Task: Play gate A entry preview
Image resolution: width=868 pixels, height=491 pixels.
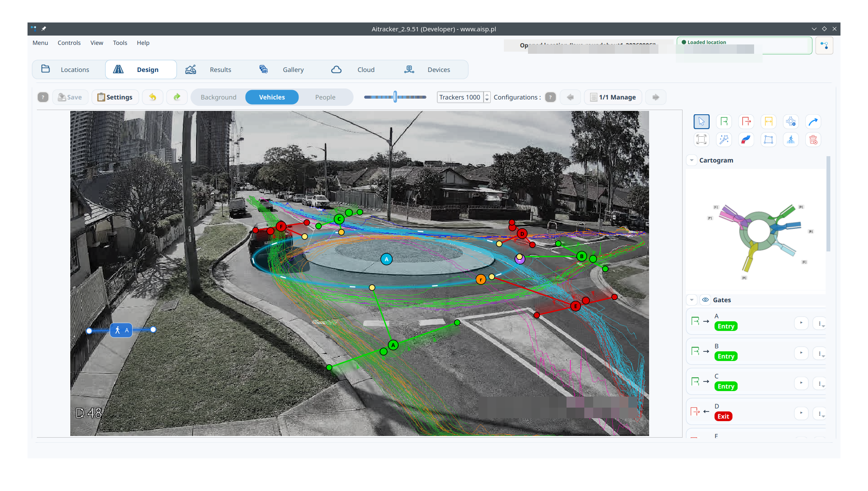Action: pos(801,323)
